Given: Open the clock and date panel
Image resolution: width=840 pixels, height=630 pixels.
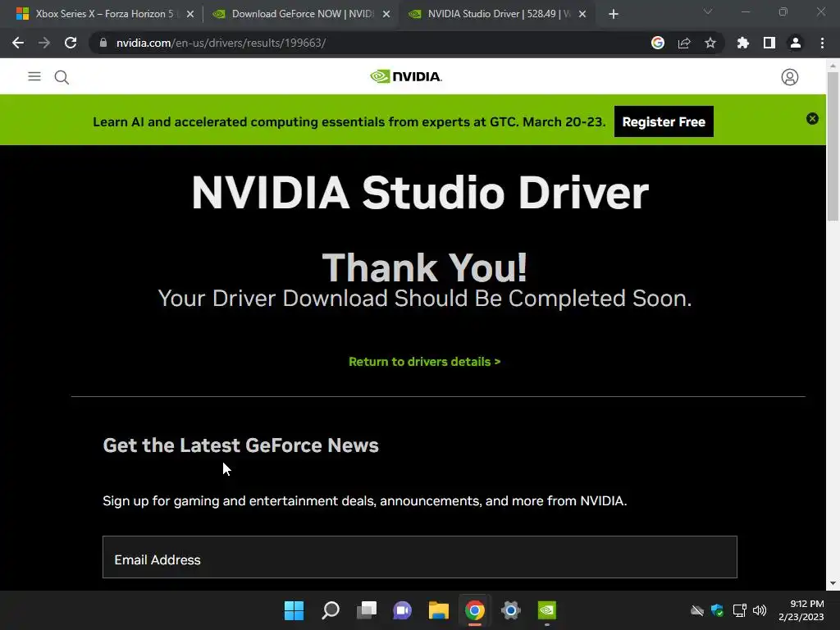Looking at the screenshot, I should pyautogui.click(x=801, y=610).
